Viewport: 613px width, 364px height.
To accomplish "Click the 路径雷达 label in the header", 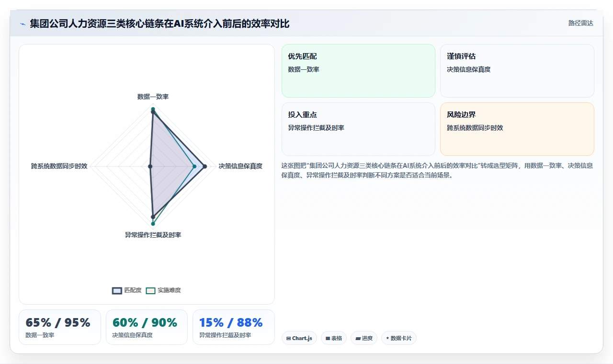I will [580, 23].
